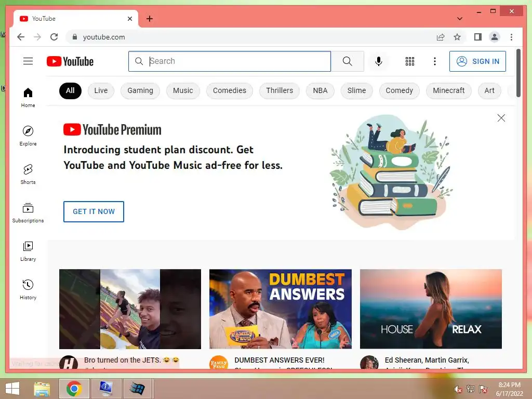Screen dimensions: 532x399
Task: Open the Dumbest Answers video thumbnail
Action: tap(280, 309)
